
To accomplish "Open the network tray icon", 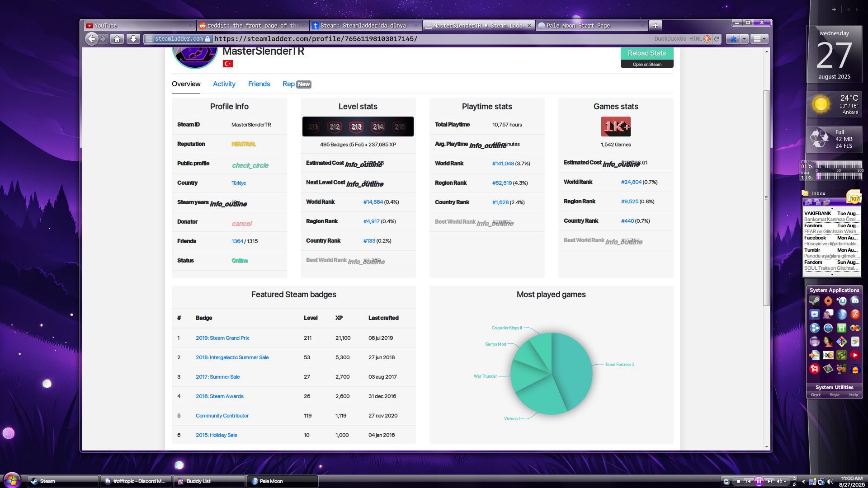I will [x=821, y=482].
